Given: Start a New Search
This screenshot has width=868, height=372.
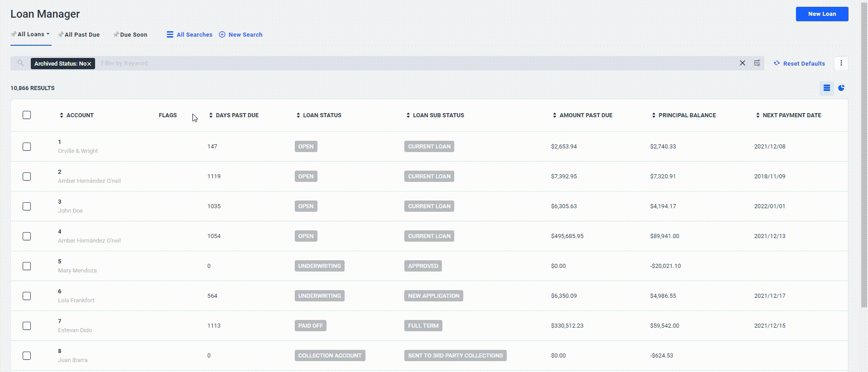Looking at the screenshot, I should (245, 34).
